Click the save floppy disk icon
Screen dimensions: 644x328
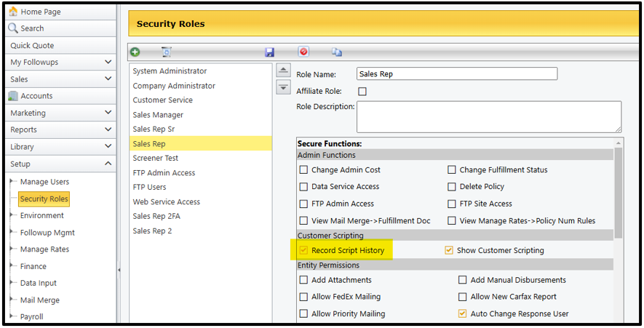[269, 52]
